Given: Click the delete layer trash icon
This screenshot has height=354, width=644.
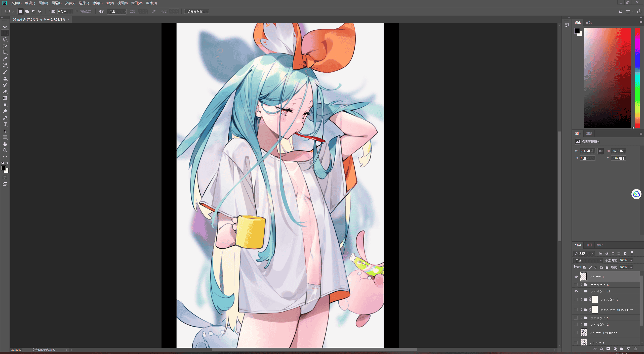Looking at the screenshot, I should pyautogui.click(x=635, y=349).
